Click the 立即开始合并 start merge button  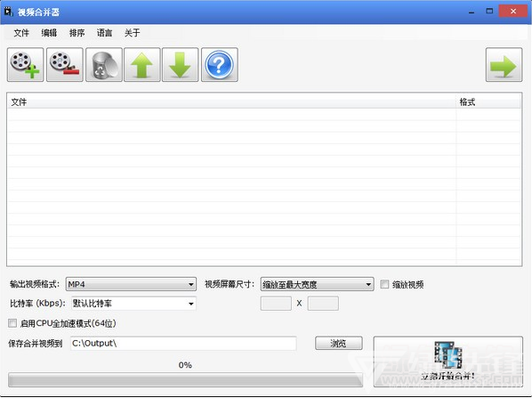[x=447, y=361]
